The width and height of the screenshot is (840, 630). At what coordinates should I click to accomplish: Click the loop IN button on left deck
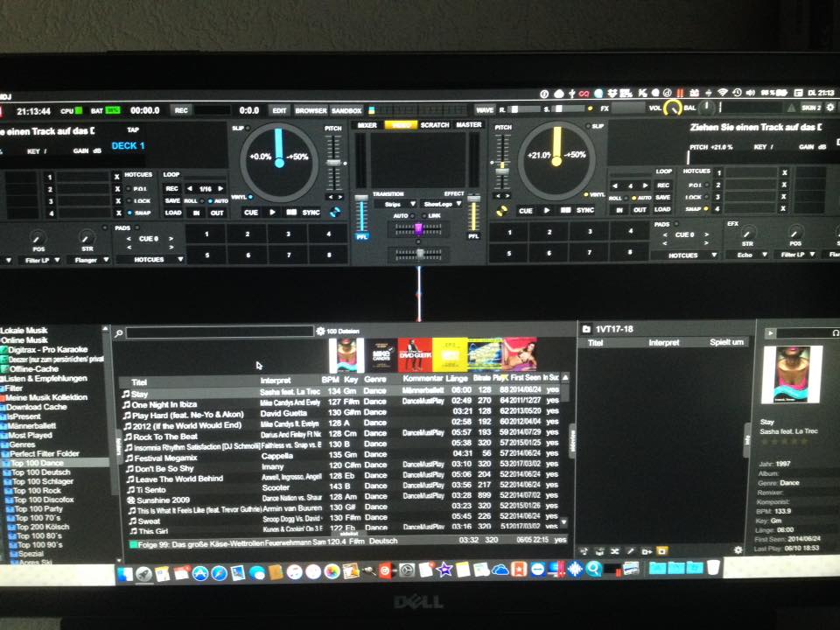(196, 213)
